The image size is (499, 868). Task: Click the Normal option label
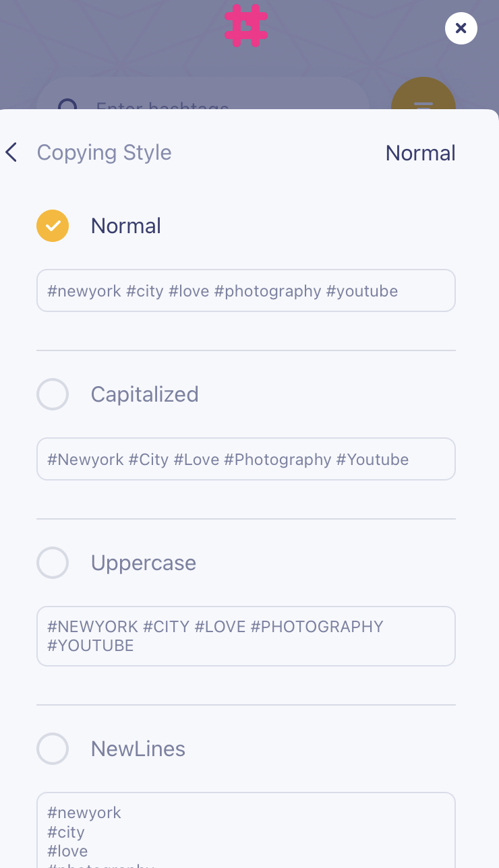point(126,226)
